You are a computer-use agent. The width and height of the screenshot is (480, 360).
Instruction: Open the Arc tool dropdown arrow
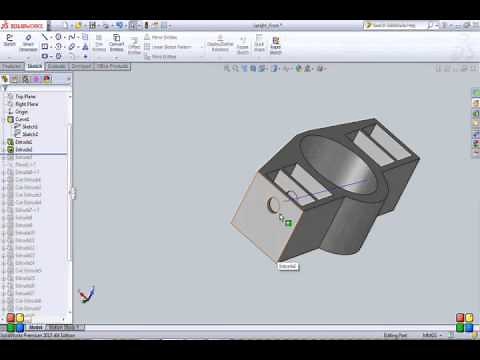(65, 47)
